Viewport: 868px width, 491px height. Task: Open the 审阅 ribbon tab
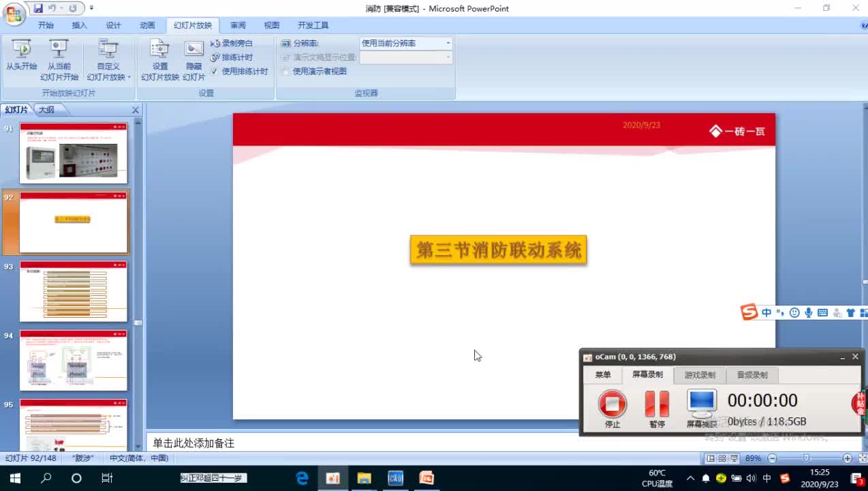(x=238, y=25)
